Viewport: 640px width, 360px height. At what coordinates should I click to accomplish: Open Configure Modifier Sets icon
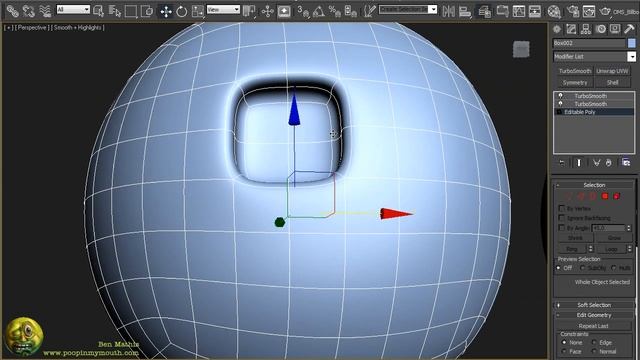[626, 163]
